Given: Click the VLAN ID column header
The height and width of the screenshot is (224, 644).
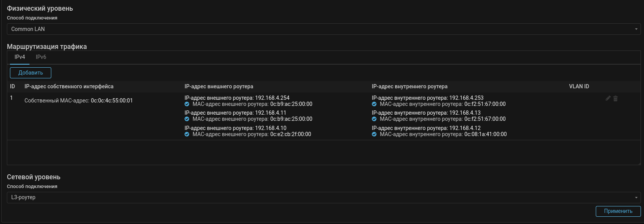Looking at the screenshot, I should click(x=579, y=86).
